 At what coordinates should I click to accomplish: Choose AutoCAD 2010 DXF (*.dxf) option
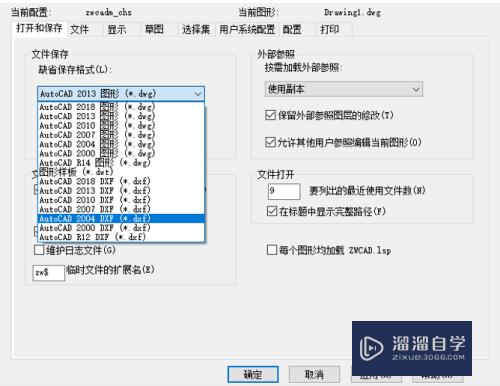(x=121, y=200)
